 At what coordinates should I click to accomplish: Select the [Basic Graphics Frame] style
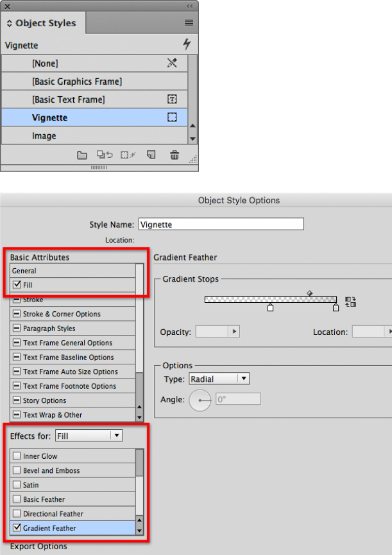pyautogui.click(x=76, y=81)
